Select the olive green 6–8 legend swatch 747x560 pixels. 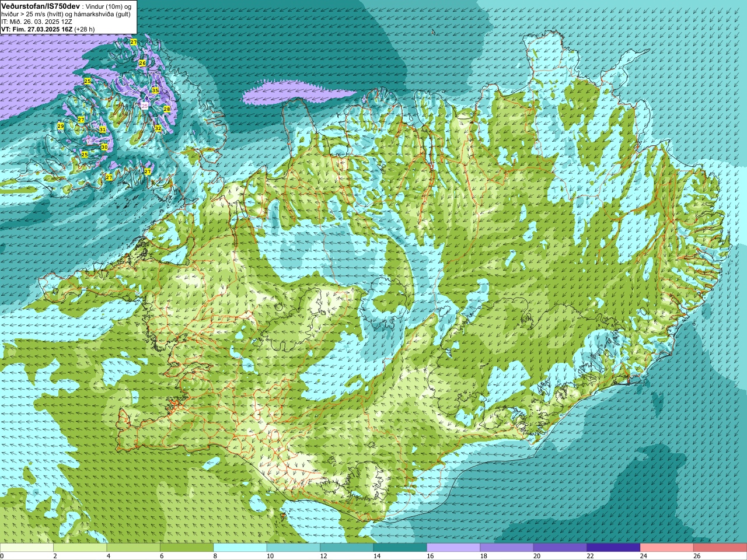click(x=187, y=548)
